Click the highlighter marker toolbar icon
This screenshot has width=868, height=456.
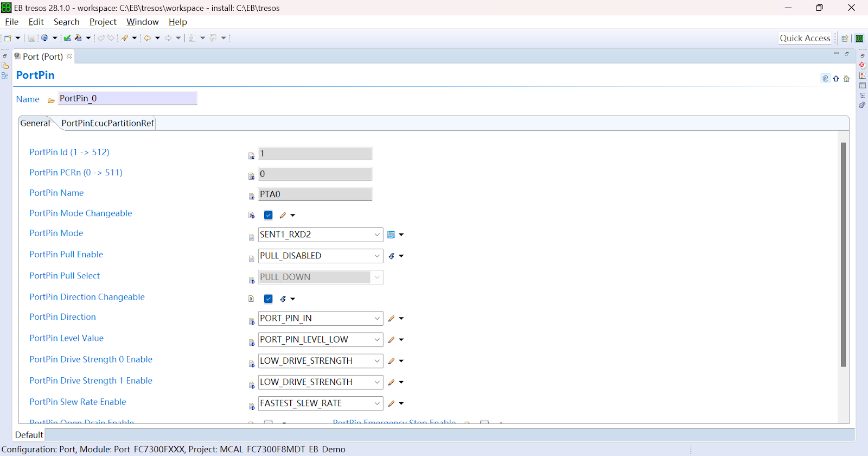click(x=125, y=38)
